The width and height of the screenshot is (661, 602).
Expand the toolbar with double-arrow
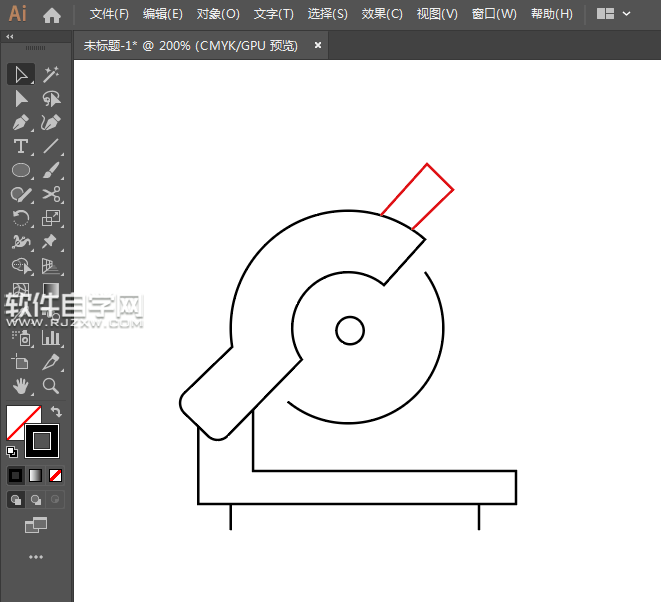(10, 36)
